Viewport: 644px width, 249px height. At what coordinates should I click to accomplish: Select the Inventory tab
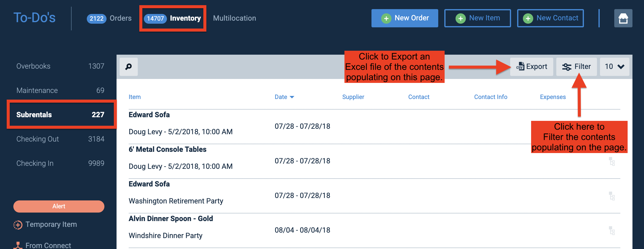tap(172, 18)
